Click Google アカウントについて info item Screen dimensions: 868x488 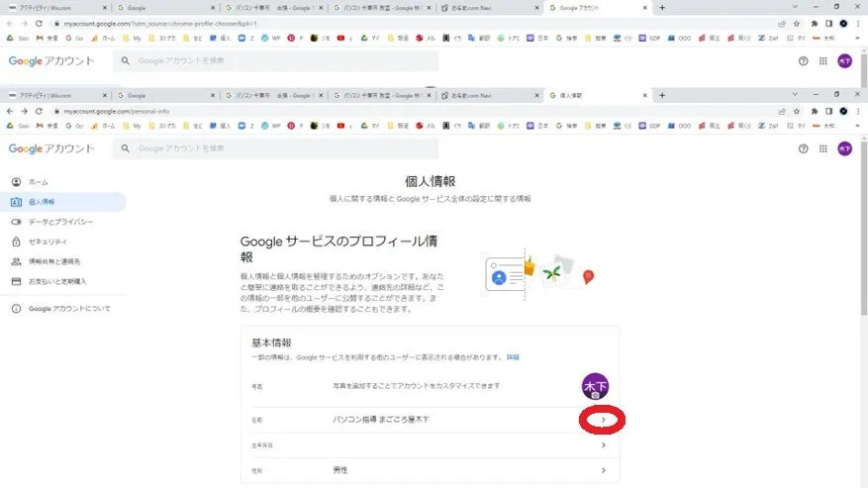pyautogui.click(x=68, y=309)
